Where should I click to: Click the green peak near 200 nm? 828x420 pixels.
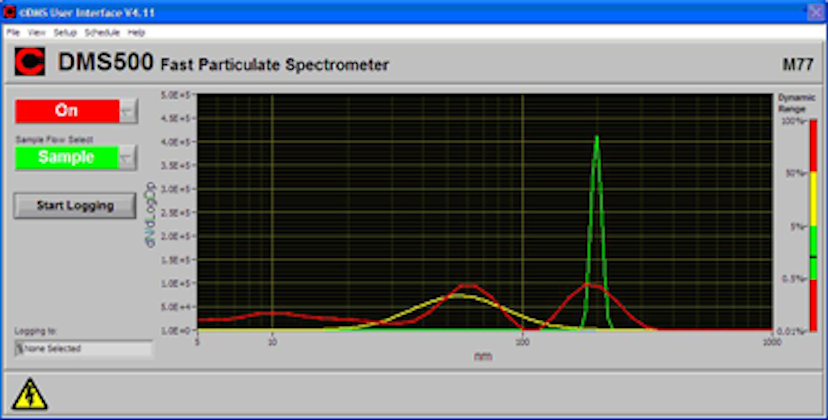597,137
